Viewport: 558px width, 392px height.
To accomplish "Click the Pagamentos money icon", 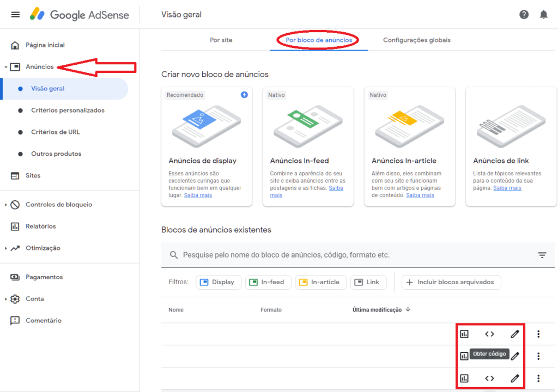I will click(x=15, y=277).
